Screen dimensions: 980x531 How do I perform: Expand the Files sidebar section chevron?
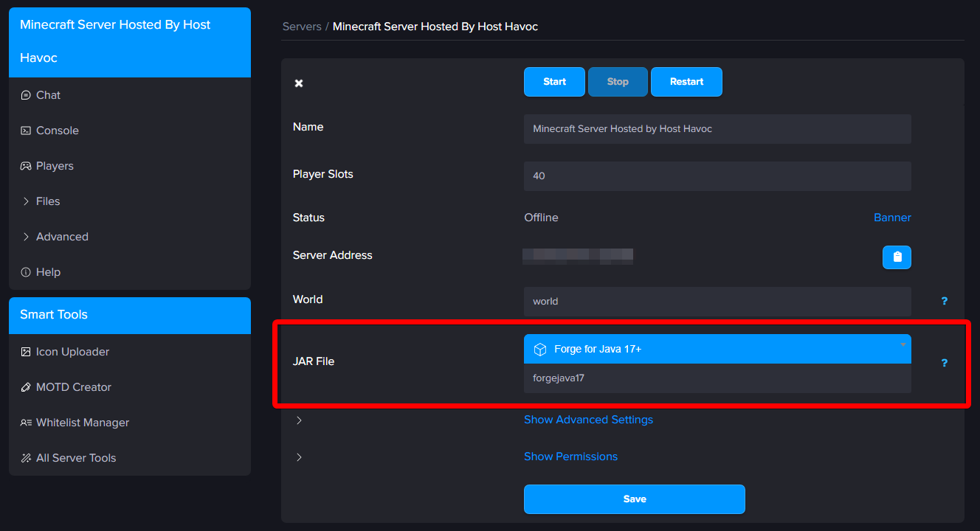[x=26, y=201]
